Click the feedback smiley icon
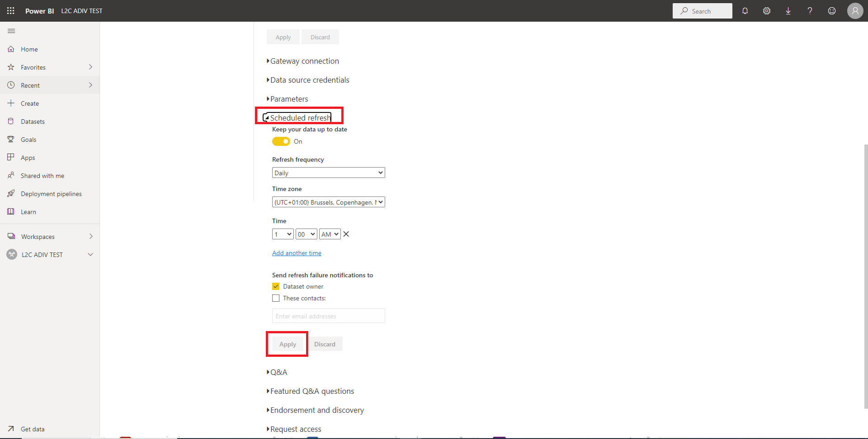 pyautogui.click(x=832, y=11)
